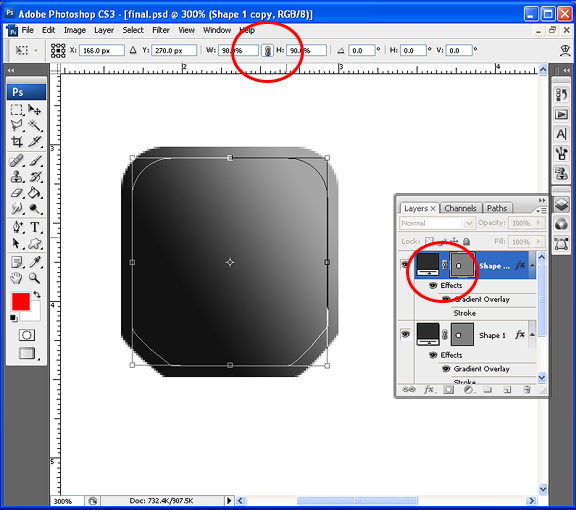
Task: Toggle Effects visibility on Shape 1 layer
Action: click(x=433, y=355)
